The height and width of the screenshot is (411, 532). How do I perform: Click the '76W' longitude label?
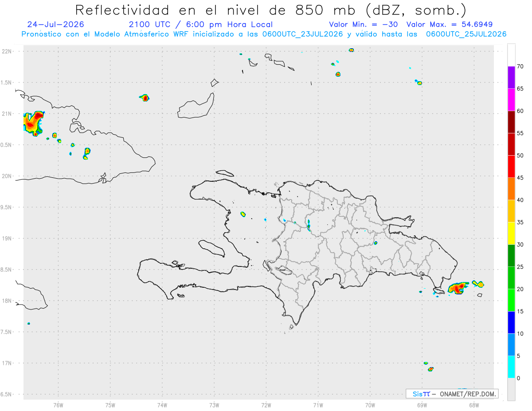(x=58, y=405)
